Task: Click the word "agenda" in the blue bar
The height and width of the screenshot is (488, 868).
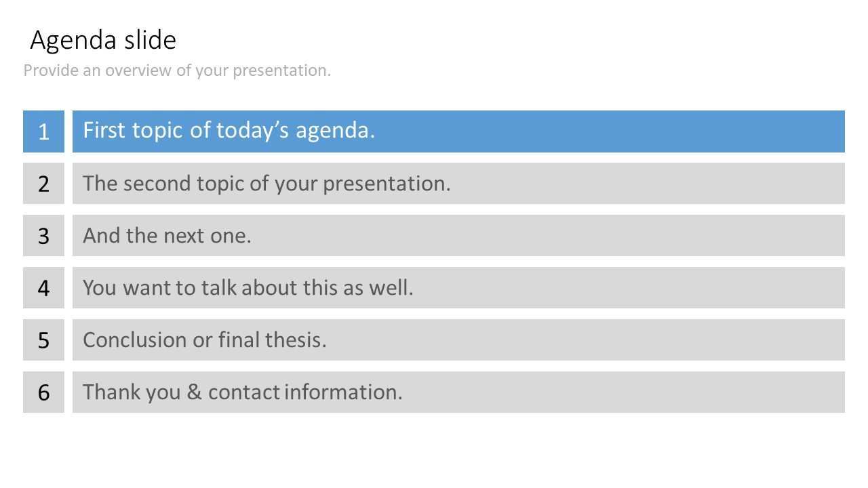Action: pos(335,131)
